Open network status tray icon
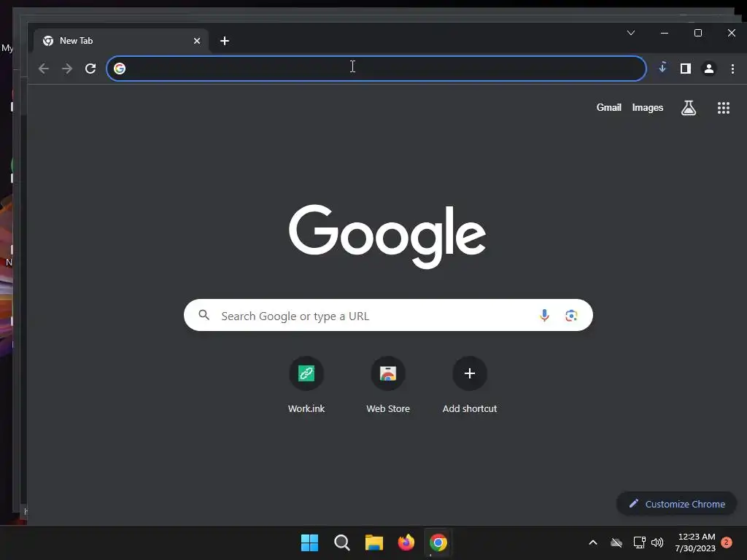Screen dimensions: 747x560 point(639,542)
